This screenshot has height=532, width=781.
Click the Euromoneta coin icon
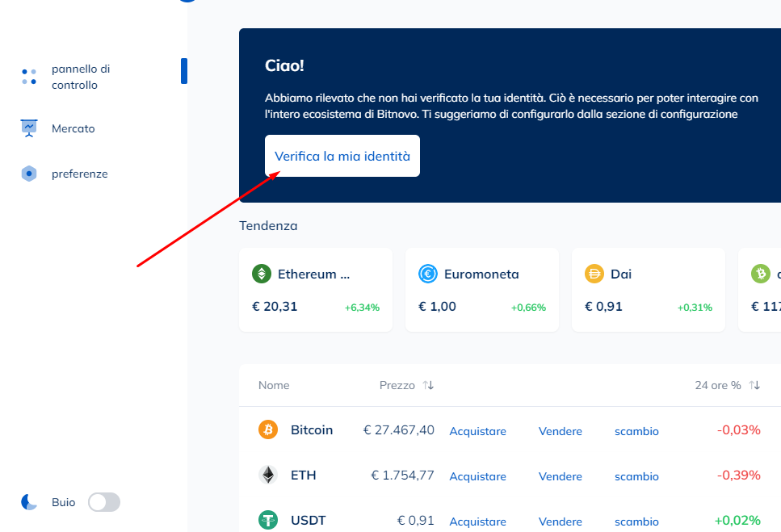(428, 274)
